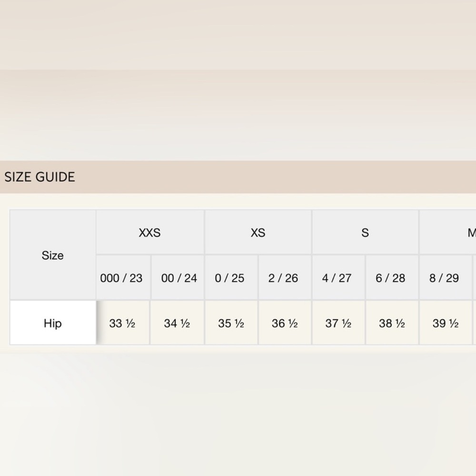The image size is (476, 476).
Task: Select size 000 / 23 cell
Action: pyautogui.click(x=123, y=278)
